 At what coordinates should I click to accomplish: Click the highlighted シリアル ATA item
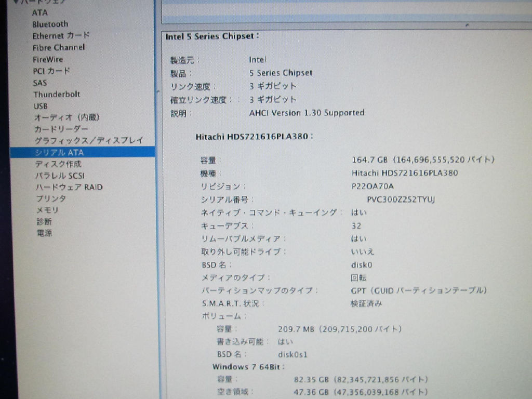(59, 152)
